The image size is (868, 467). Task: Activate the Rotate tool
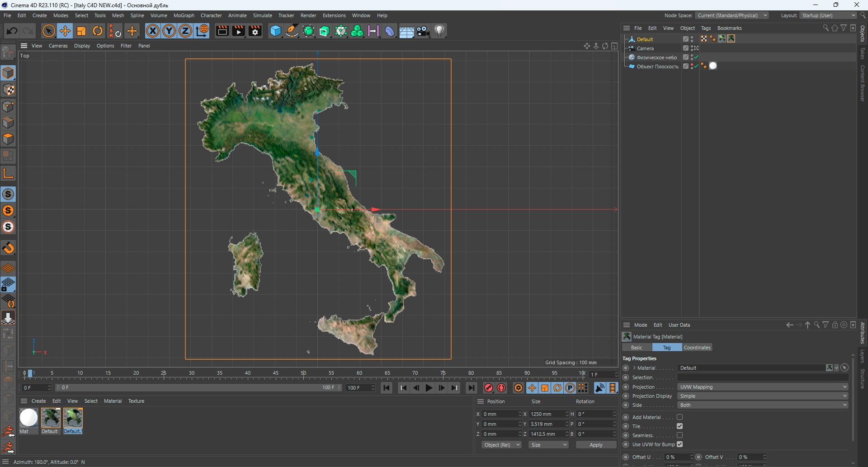coord(98,31)
